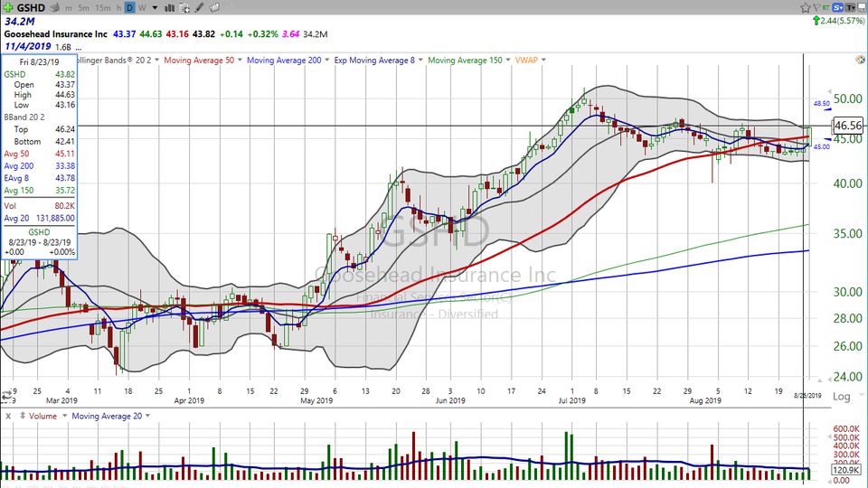
Task: Click the drawing tools pencil icon
Action: tap(197, 7)
